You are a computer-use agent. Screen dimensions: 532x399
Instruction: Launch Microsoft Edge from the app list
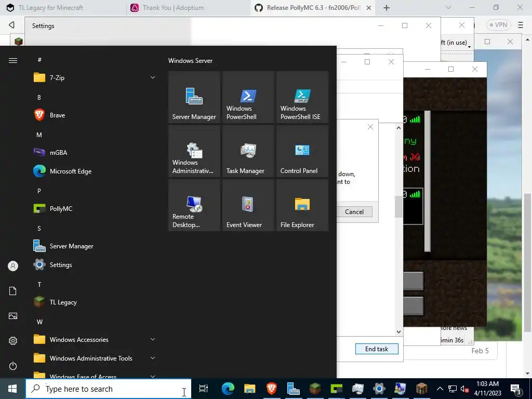[95, 171]
